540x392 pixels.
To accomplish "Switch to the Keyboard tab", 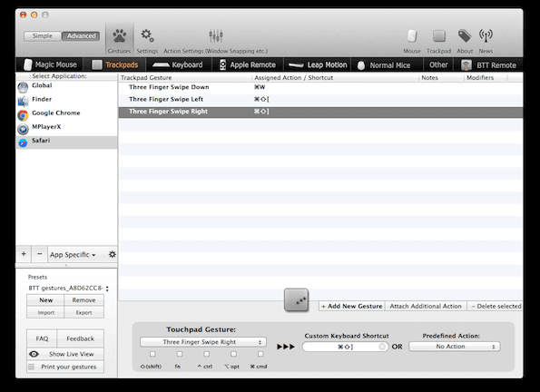I will coord(178,64).
